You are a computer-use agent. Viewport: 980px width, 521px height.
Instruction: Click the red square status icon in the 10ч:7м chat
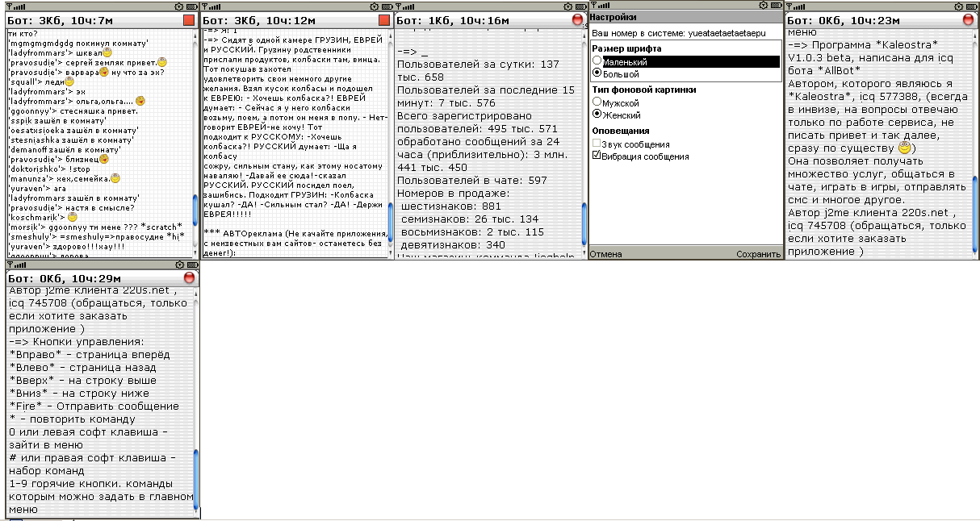[x=189, y=19]
